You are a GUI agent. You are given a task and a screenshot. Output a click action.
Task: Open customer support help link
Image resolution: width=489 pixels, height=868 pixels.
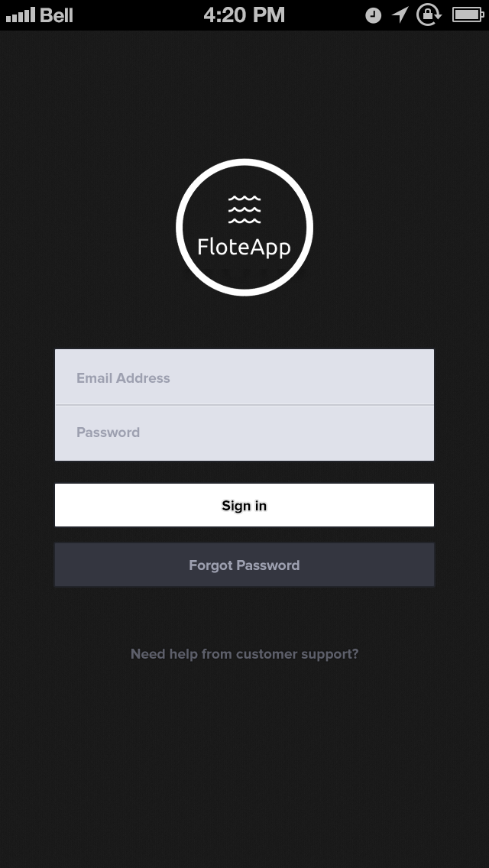tap(244, 654)
